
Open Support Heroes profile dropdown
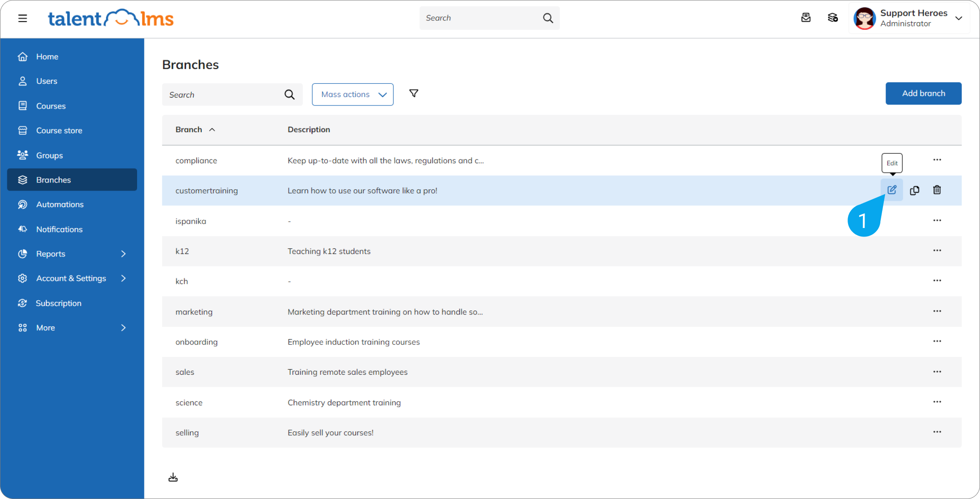tap(959, 18)
